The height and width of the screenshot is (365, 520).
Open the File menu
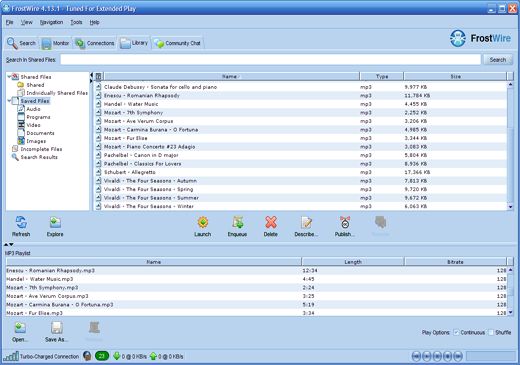(9, 22)
